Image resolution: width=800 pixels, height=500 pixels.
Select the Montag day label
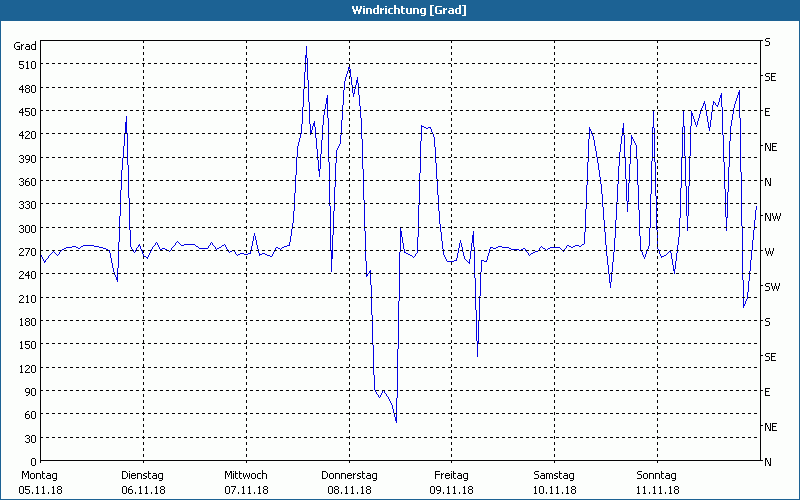pos(40,475)
